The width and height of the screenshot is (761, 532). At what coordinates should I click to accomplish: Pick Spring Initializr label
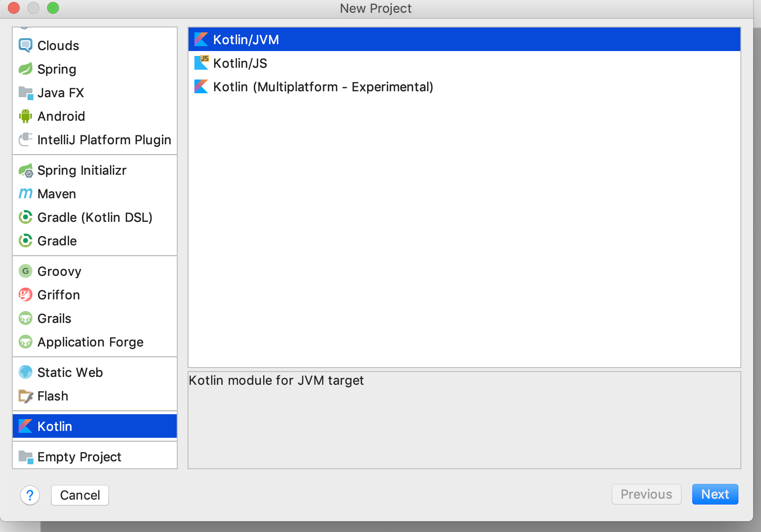(x=82, y=170)
